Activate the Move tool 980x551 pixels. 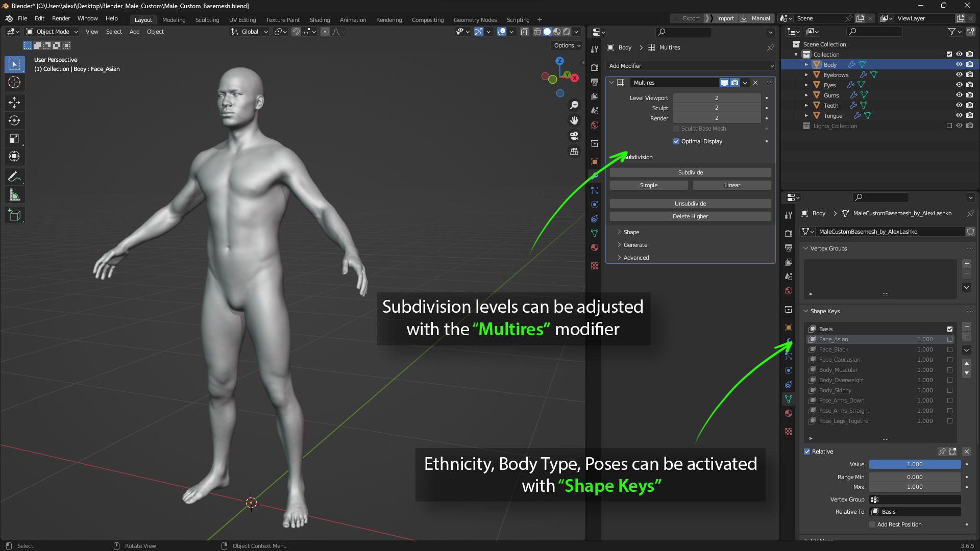click(x=14, y=103)
